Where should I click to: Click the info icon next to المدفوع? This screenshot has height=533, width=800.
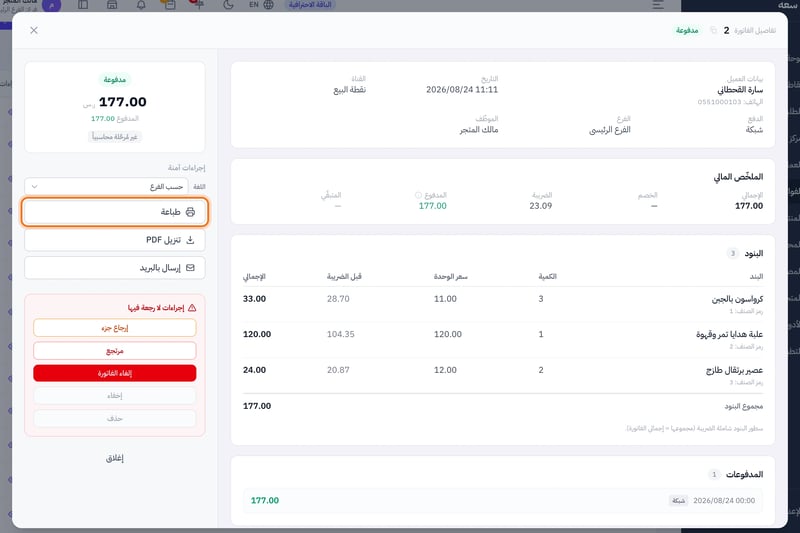418,195
